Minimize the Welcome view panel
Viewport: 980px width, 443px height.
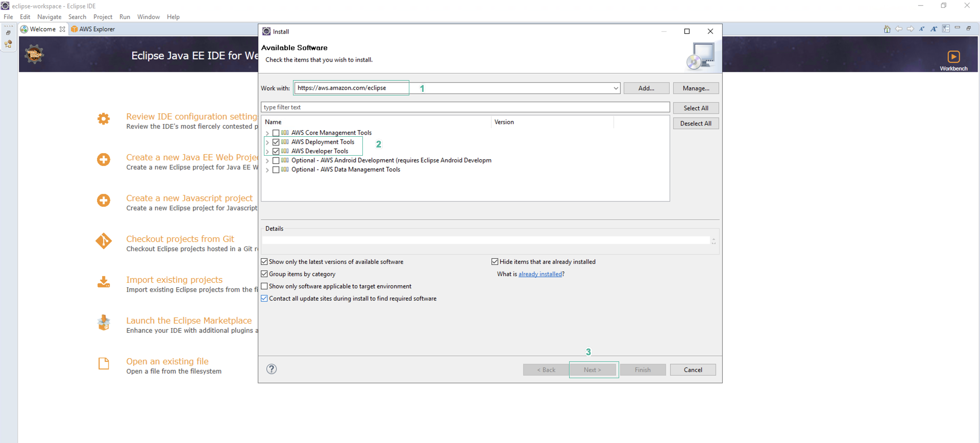point(958,28)
